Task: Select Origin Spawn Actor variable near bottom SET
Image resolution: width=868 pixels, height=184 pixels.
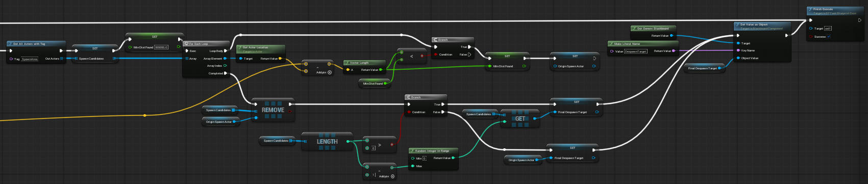Action: click(524, 160)
